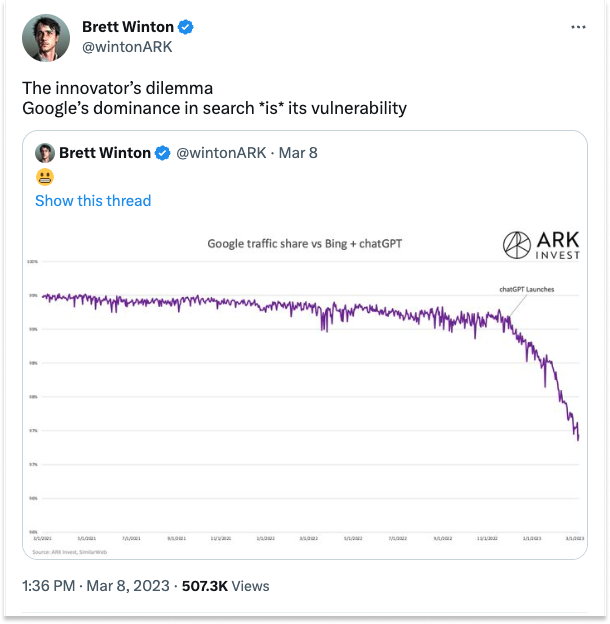610x624 pixels.
Task: Click the chatGPT Launches annotation on the chart
Action: [526, 290]
